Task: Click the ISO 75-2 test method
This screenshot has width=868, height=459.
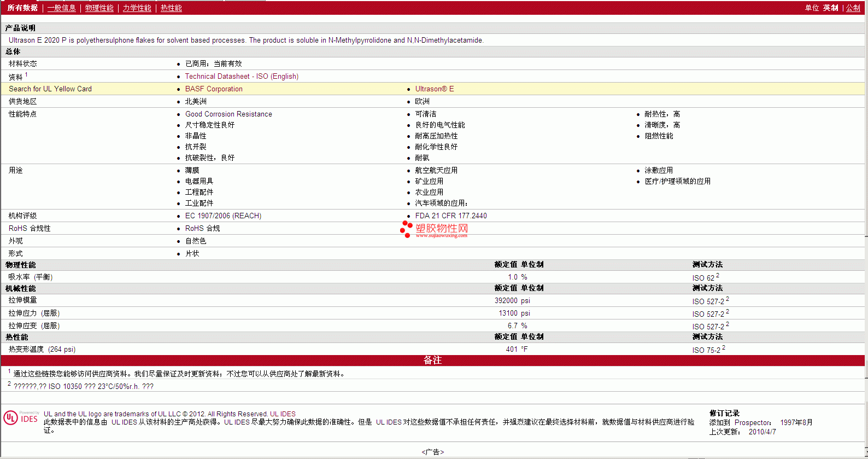Action: click(x=707, y=350)
